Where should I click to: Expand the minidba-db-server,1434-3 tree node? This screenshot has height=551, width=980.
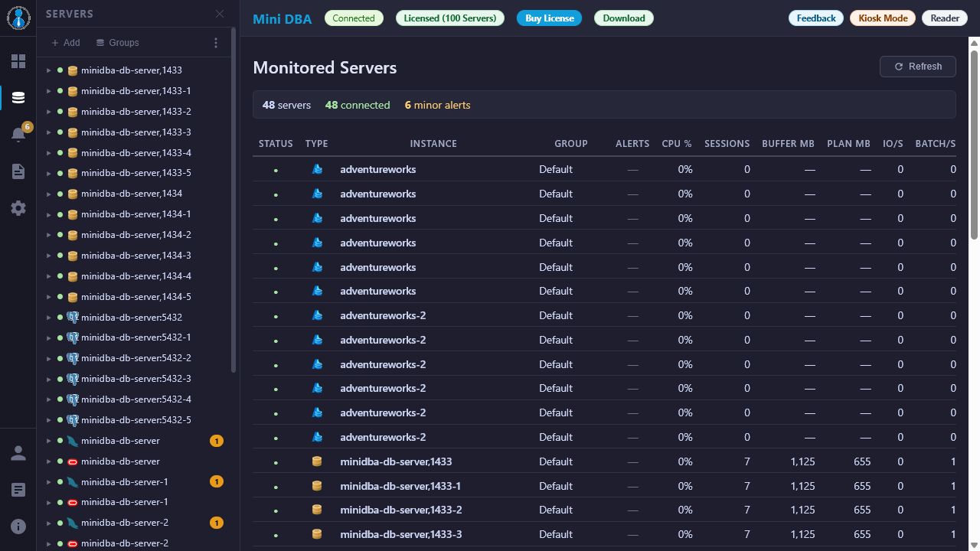point(49,256)
